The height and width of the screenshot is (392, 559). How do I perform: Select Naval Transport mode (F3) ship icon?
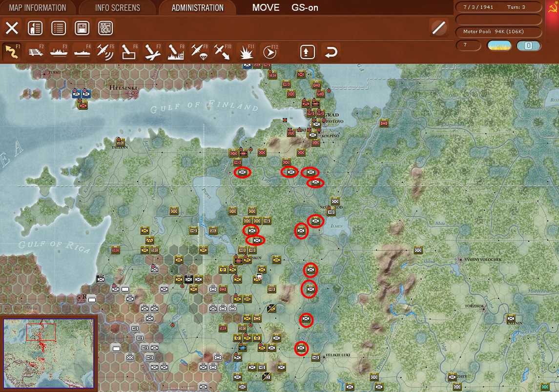(x=59, y=52)
